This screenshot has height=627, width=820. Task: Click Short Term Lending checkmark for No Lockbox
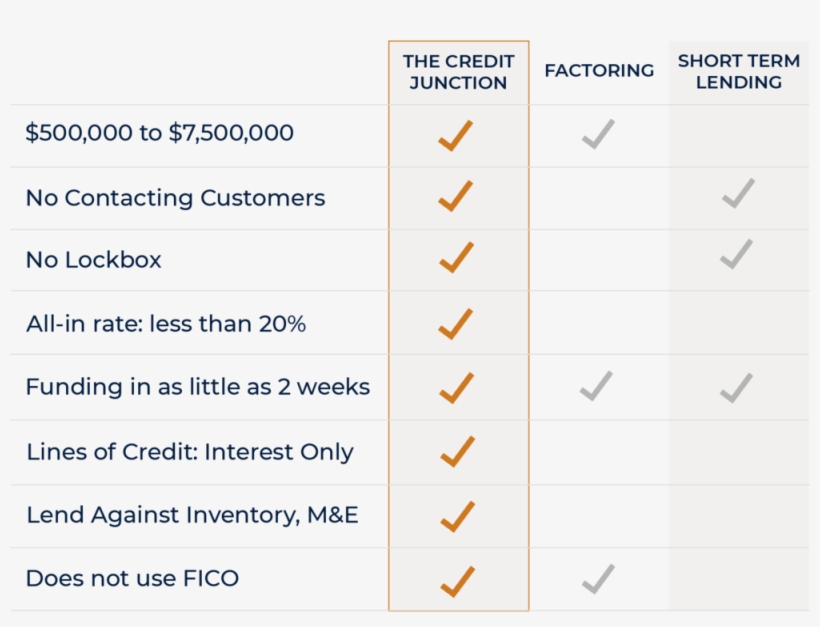737,255
